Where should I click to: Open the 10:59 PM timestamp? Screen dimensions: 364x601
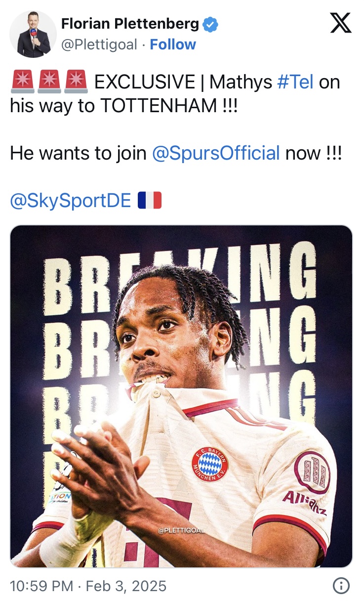point(41,586)
